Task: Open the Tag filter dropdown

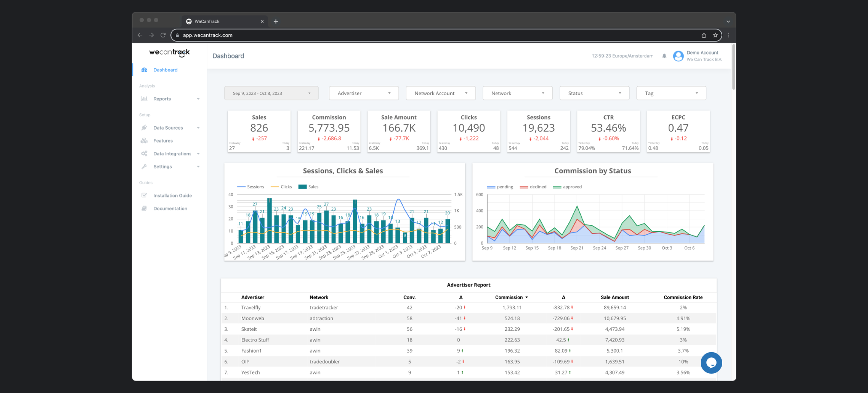Action: [x=671, y=93]
